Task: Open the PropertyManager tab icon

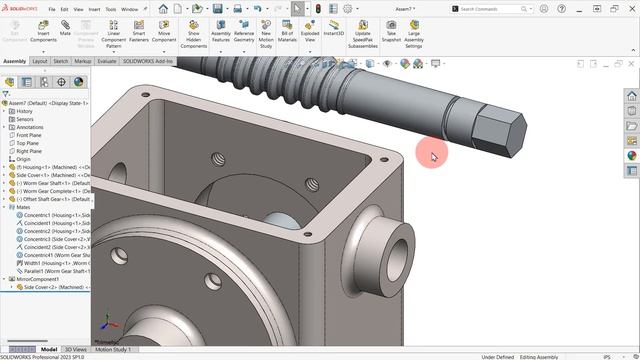Action: [x=27, y=82]
